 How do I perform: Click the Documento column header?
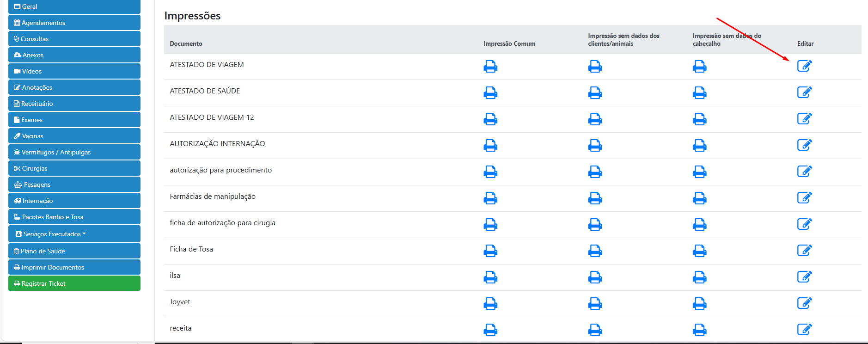186,43
